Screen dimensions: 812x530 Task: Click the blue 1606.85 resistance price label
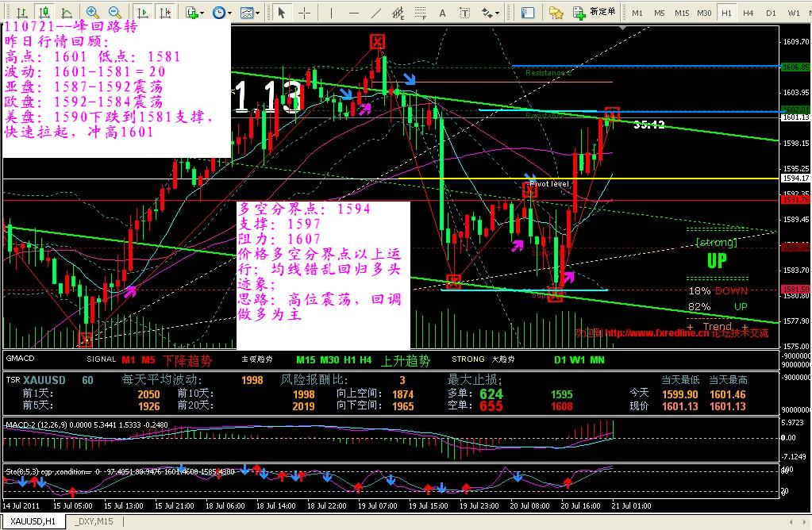pos(795,67)
